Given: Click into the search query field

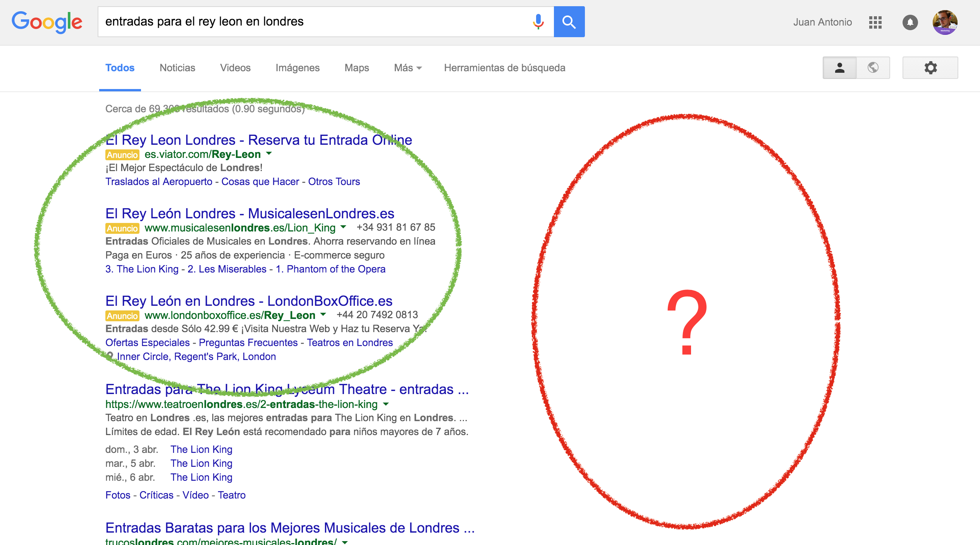Looking at the screenshot, I should tap(314, 22).
